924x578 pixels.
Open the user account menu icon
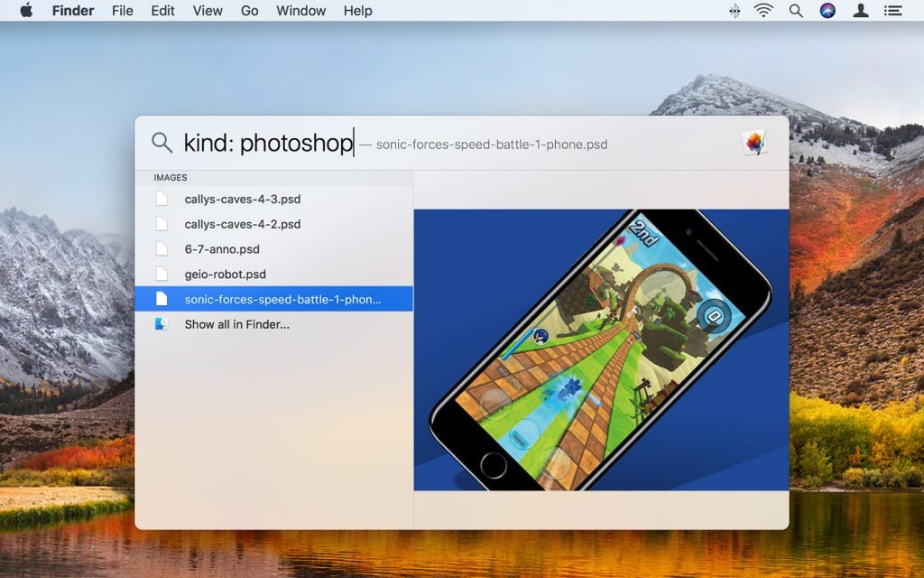(x=860, y=11)
